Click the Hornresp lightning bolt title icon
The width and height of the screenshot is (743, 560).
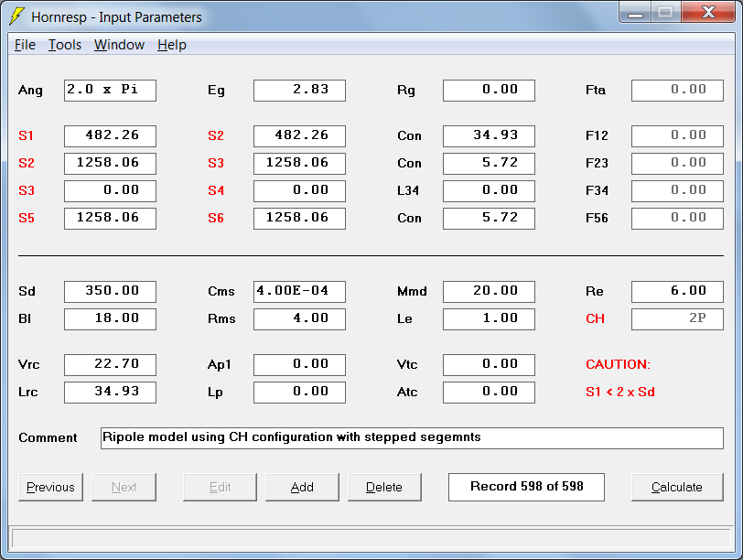(17, 16)
